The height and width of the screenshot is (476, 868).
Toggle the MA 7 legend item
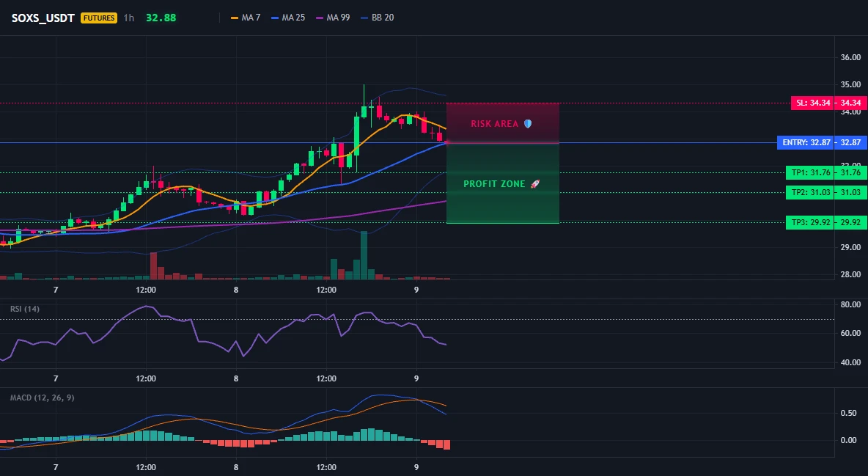click(x=246, y=18)
